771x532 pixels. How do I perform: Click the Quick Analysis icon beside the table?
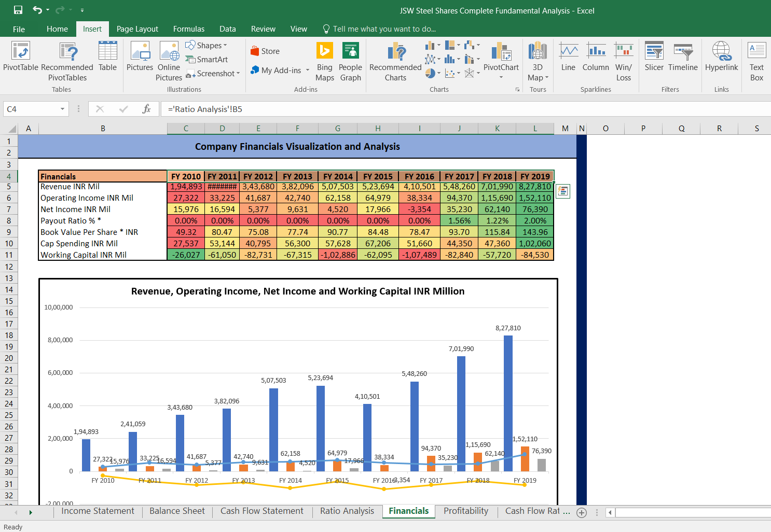pyautogui.click(x=563, y=191)
